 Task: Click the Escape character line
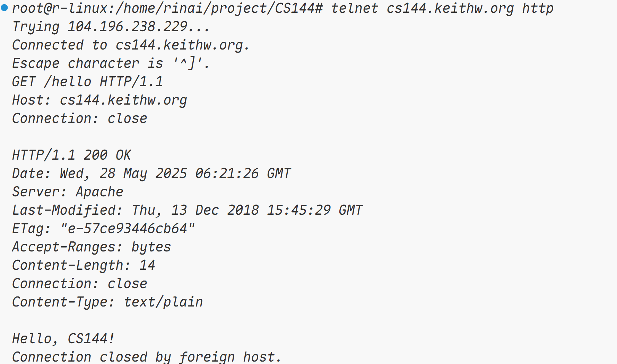(x=111, y=63)
